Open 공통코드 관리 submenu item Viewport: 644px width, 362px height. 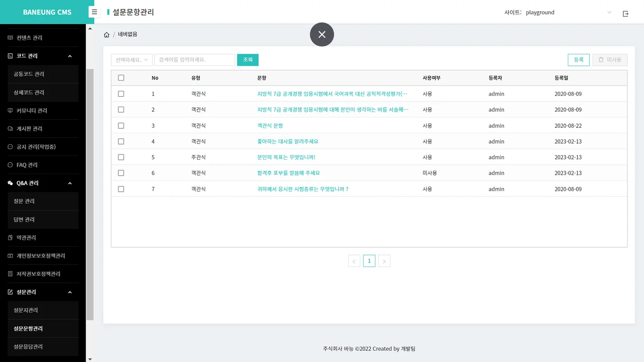(43, 74)
